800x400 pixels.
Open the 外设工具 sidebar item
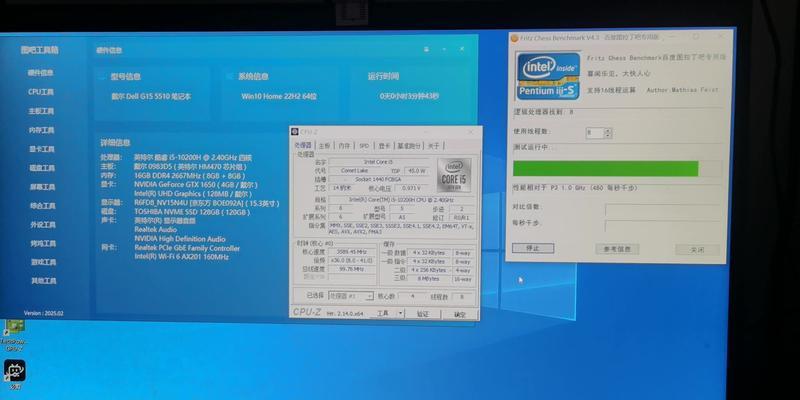coord(43,224)
